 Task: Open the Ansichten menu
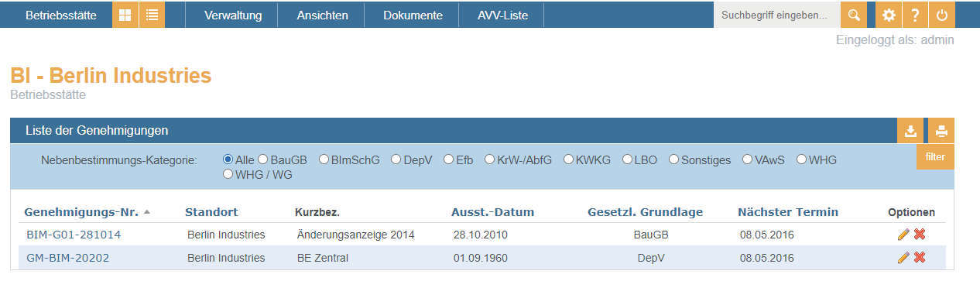pos(322,15)
